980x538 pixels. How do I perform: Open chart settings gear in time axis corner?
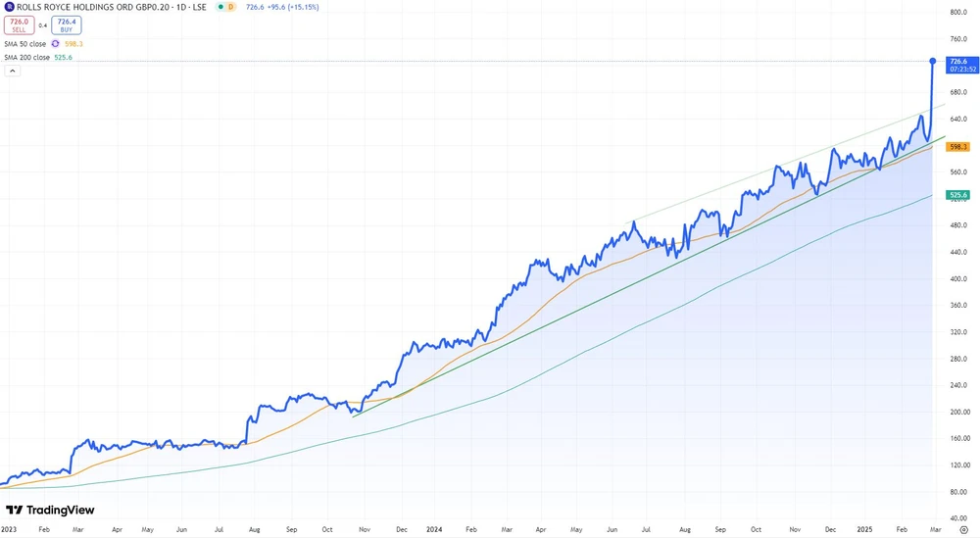click(963, 528)
